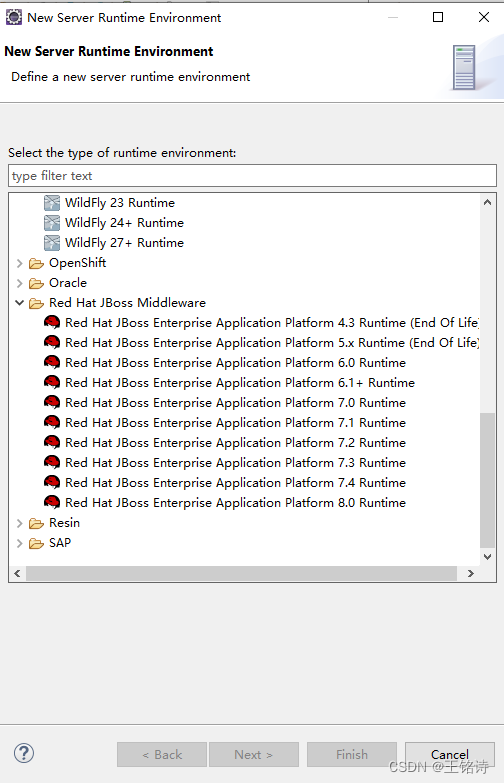This screenshot has height=783, width=504.
Task: Choose JBoss Enterprise Application Platform 6.1+ Runtime
Action: (x=240, y=383)
